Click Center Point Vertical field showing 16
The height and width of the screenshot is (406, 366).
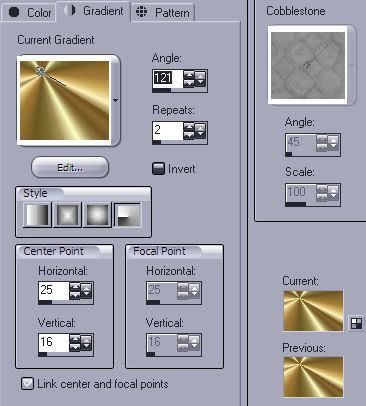tap(53, 343)
